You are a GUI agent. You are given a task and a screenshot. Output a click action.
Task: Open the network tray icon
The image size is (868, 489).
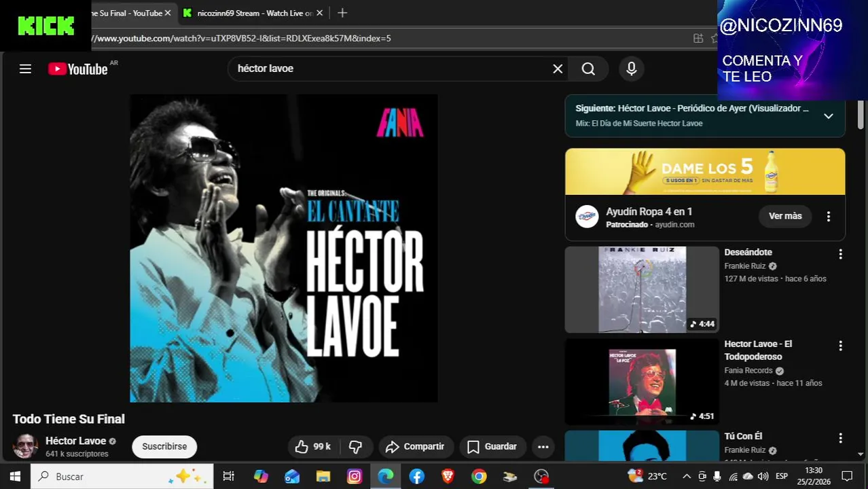tap(733, 476)
